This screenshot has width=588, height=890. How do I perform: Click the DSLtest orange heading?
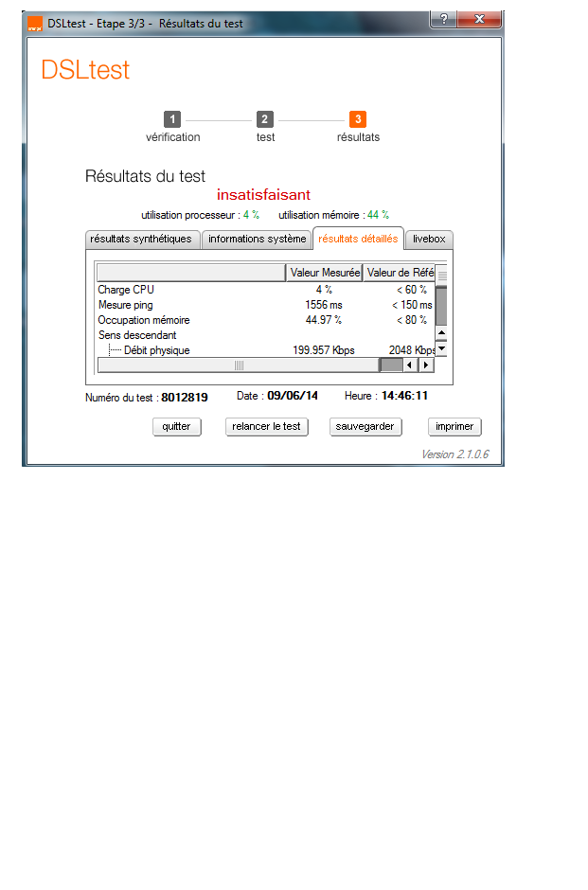pos(86,70)
